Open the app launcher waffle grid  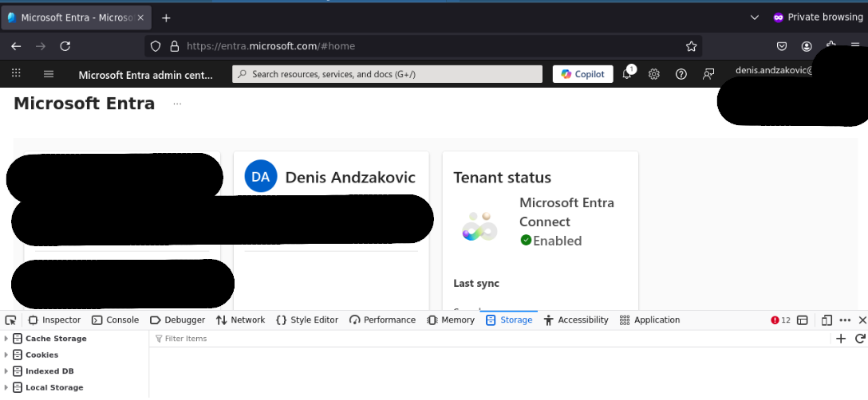point(16,74)
